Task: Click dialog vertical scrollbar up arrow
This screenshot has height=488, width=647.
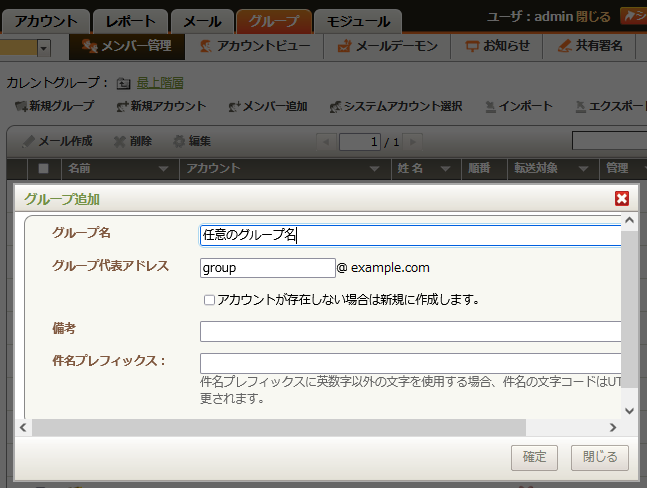Action: point(629,221)
